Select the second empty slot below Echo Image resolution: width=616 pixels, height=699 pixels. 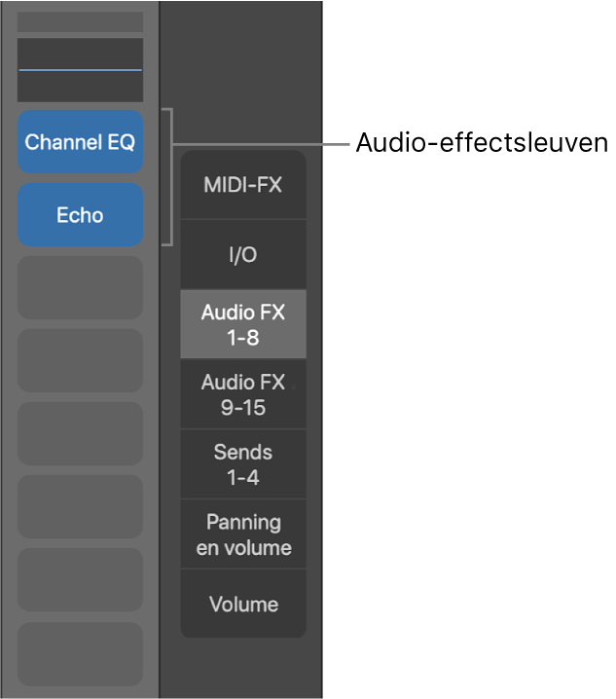tap(80, 360)
